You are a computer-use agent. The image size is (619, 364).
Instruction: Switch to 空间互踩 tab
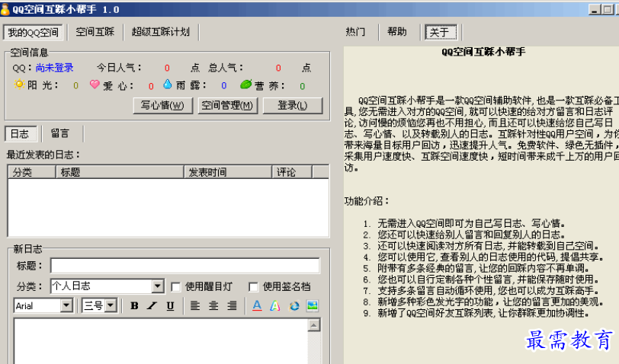[x=95, y=32]
